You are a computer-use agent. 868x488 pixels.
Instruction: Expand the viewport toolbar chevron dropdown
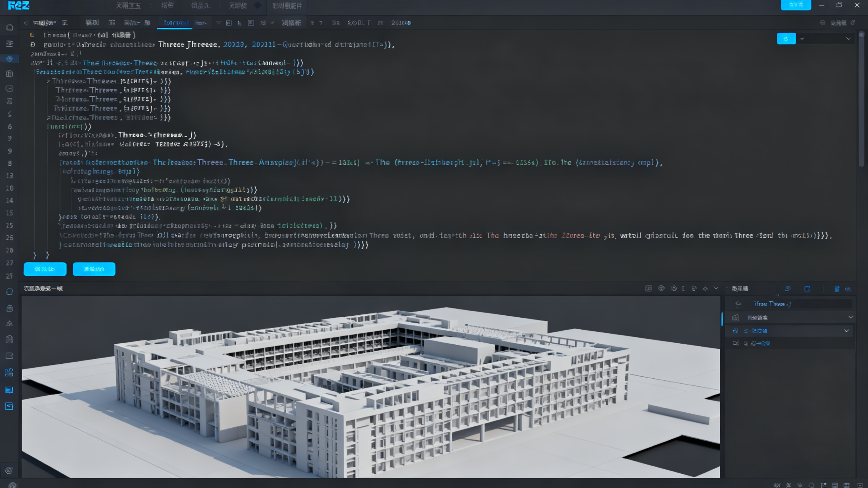pyautogui.click(x=716, y=288)
